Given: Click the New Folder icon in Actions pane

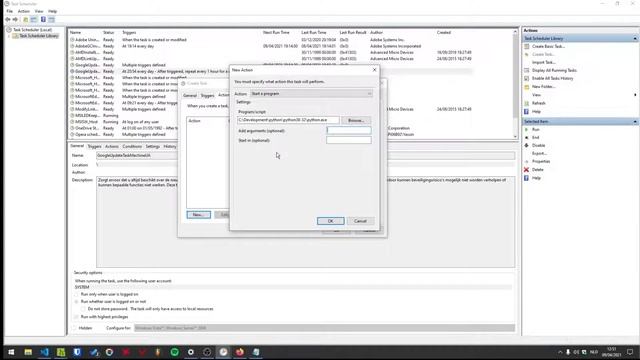Looking at the screenshot, I should pos(527,87).
